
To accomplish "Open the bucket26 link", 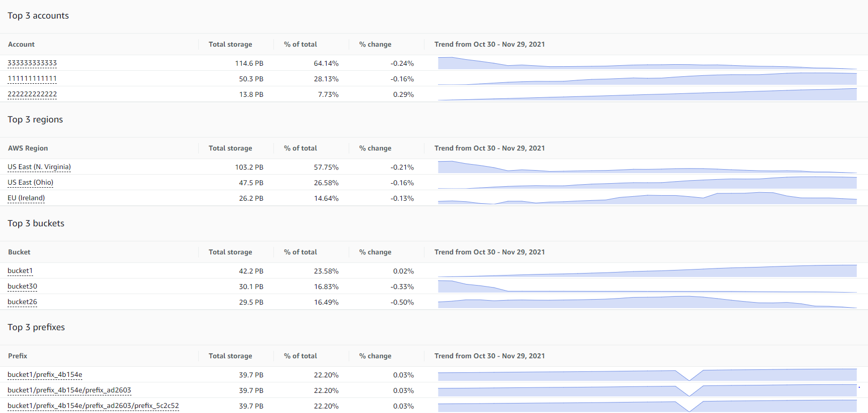I will (x=22, y=302).
